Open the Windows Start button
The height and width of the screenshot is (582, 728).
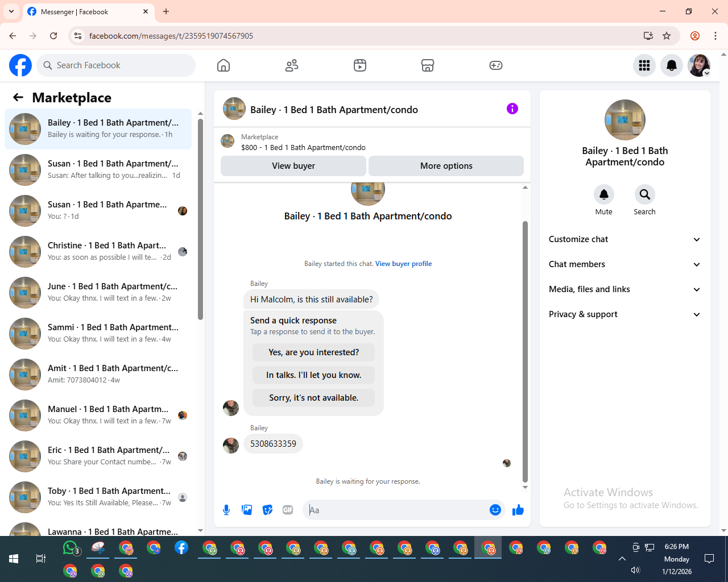pyautogui.click(x=14, y=559)
